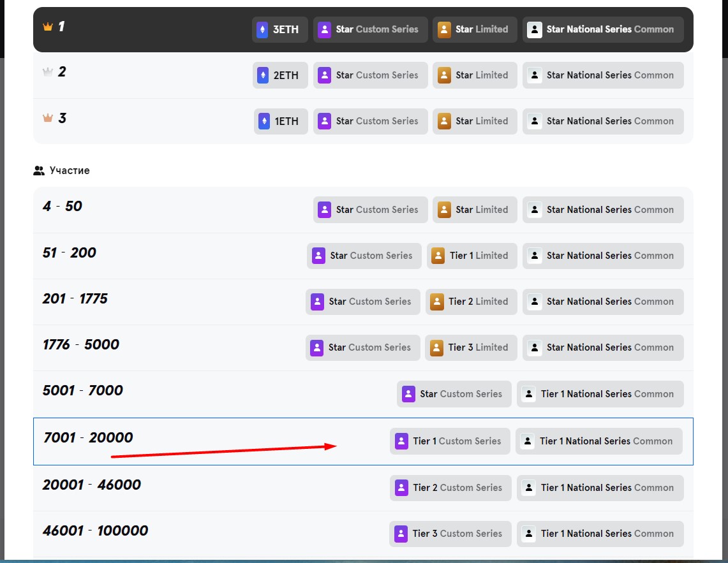The height and width of the screenshot is (563, 728).
Task: Open Star Limited reward in rank 3 row
Action: tap(475, 122)
